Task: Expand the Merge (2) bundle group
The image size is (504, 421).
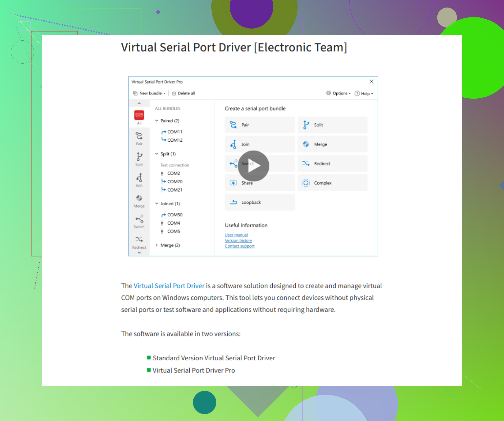Action: (157, 245)
